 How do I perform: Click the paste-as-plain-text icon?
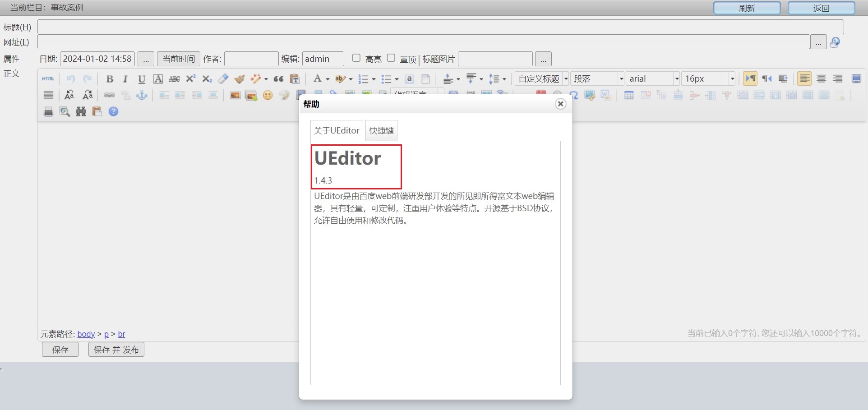295,79
